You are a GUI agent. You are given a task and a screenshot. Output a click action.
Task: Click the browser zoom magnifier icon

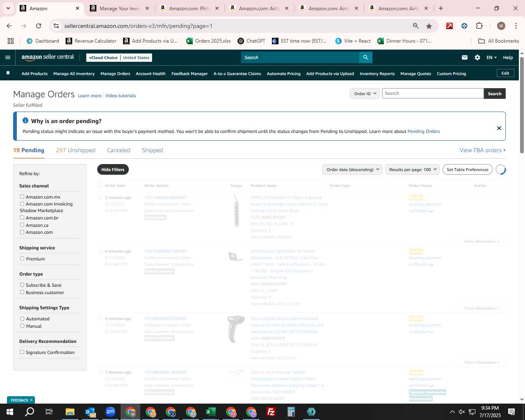[x=416, y=26]
